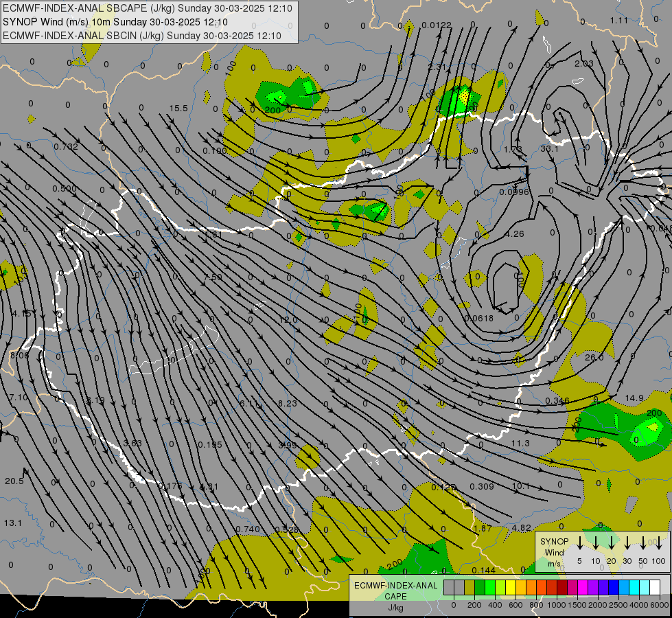Click the 13.1 value on the map
672x618 pixels.
pyautogui.click(x=13, y=523)
